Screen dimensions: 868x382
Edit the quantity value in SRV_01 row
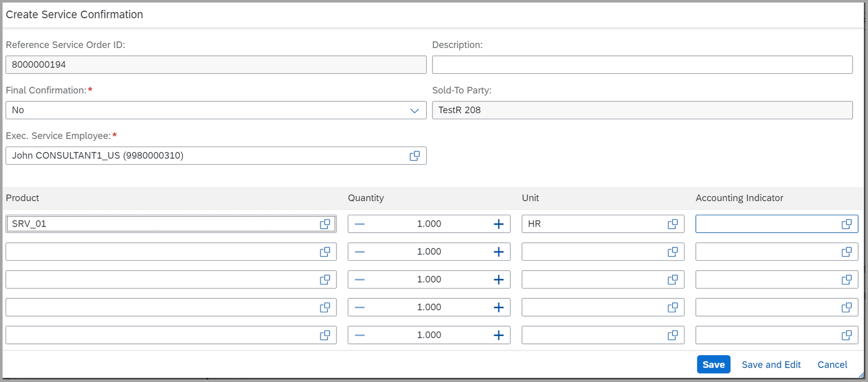(x=429, y=224)
